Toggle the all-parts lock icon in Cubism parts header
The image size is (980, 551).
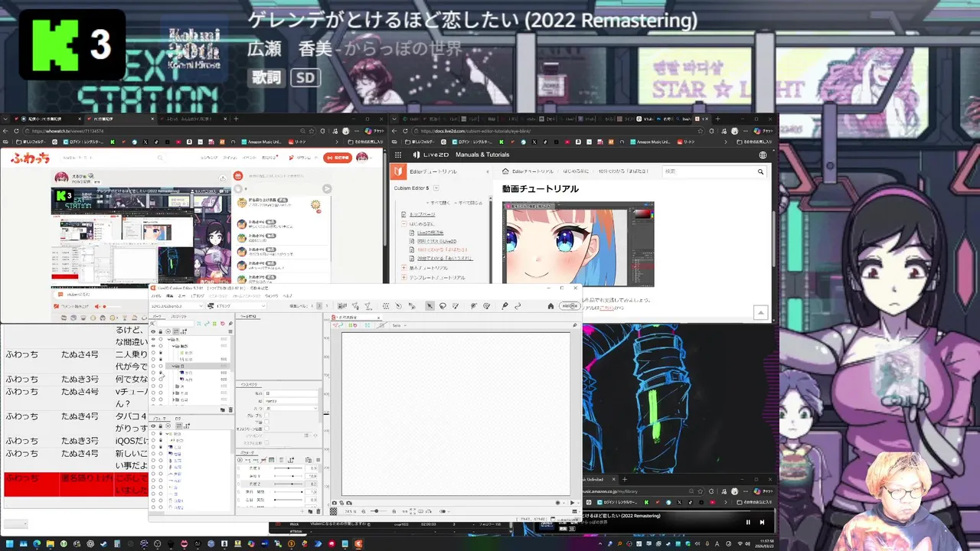point(161,331)
